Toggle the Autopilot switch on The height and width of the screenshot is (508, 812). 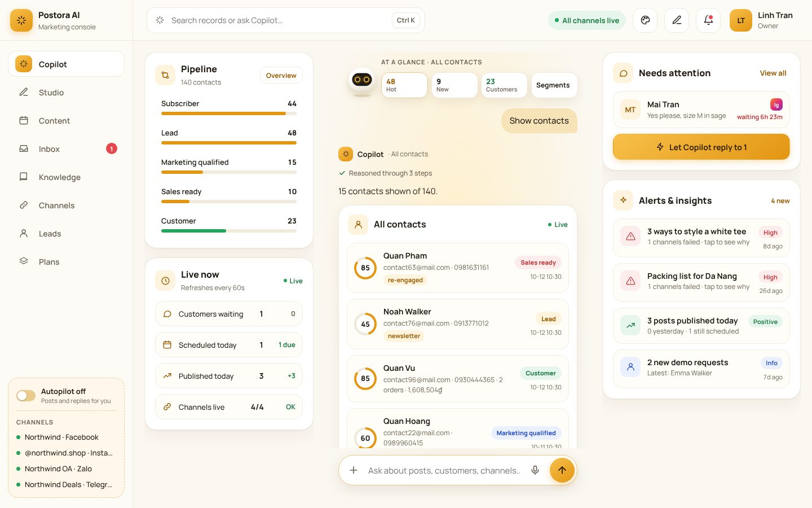[26, 396]
